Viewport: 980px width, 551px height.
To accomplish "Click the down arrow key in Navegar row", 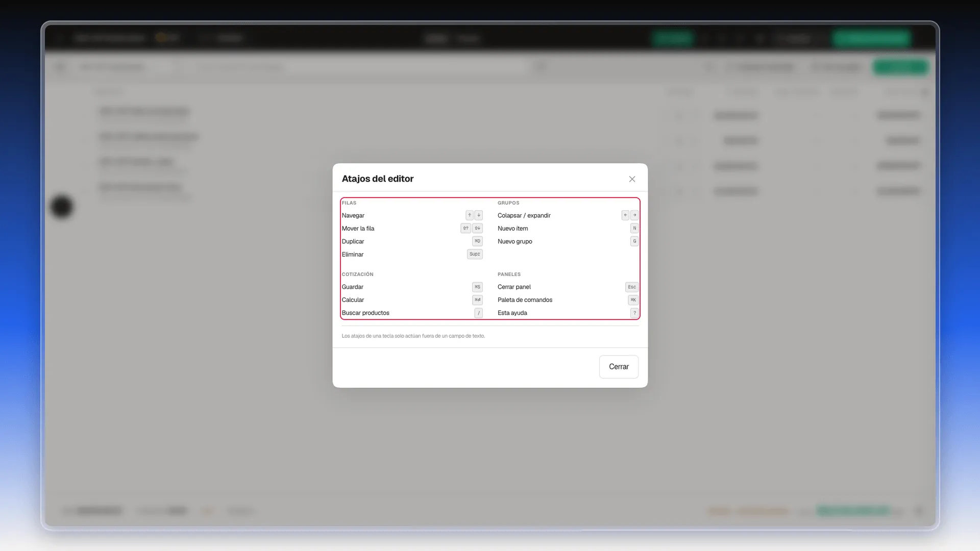I will pos(479,215).
